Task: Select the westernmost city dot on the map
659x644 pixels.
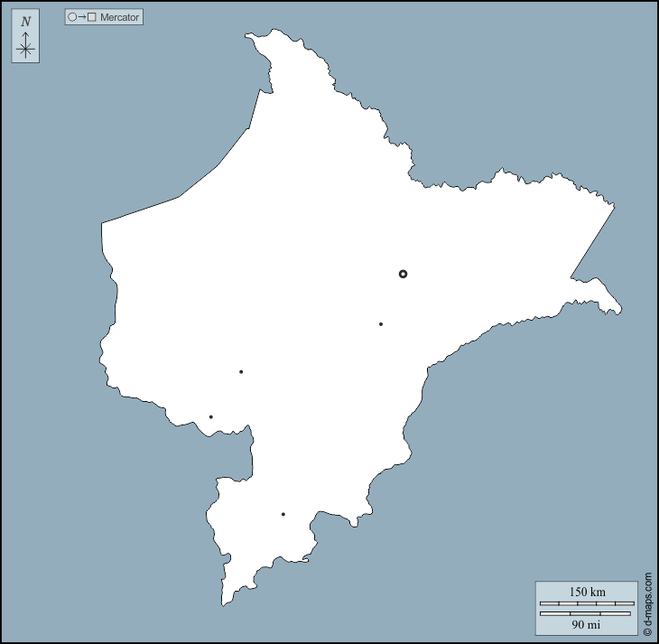Action: click(x=211, y=417)
